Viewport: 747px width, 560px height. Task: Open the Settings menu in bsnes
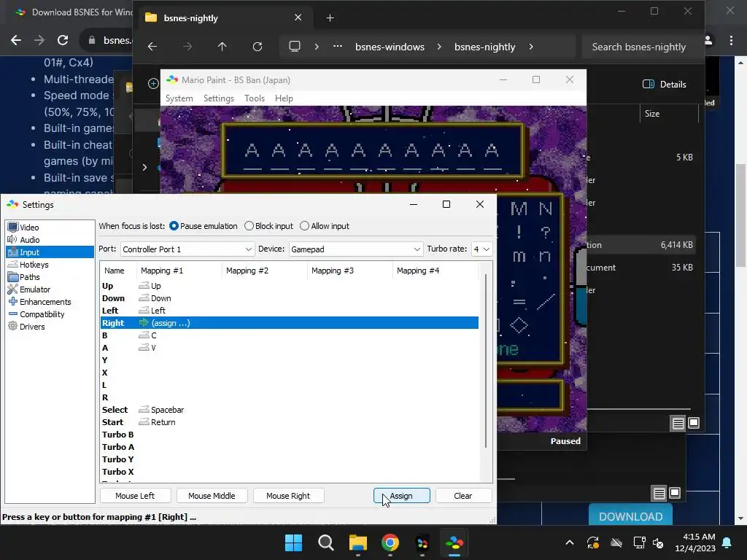point(219,98)
